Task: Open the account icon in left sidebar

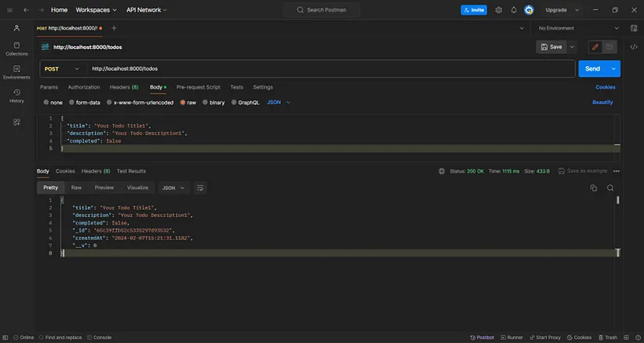Action: [17, 28]
